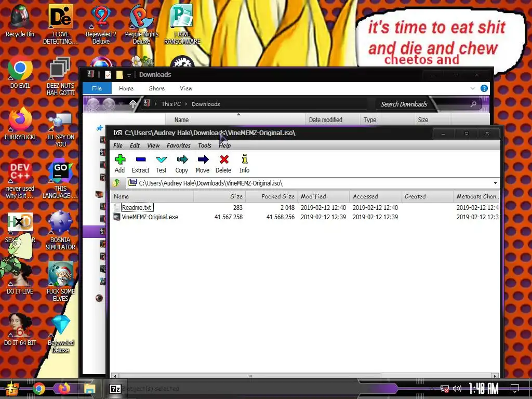Click the Explorer Name column header

235,120
